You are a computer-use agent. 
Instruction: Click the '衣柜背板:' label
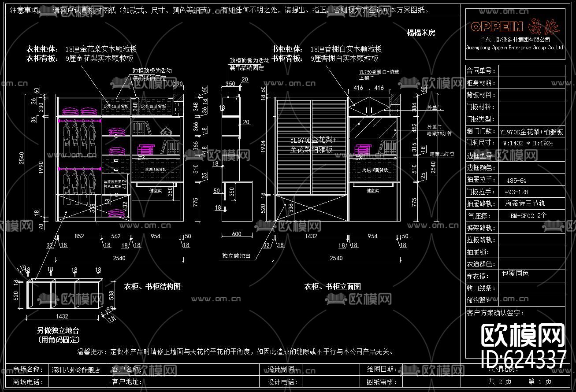click(41, 58)
